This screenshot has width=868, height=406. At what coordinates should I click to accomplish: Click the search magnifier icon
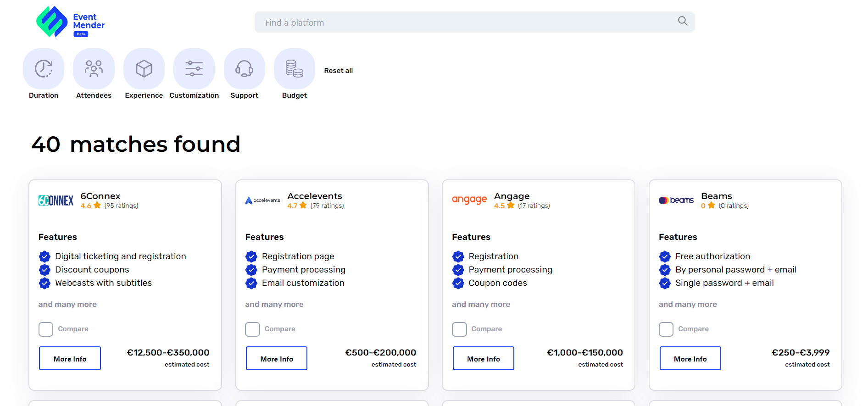683,21
